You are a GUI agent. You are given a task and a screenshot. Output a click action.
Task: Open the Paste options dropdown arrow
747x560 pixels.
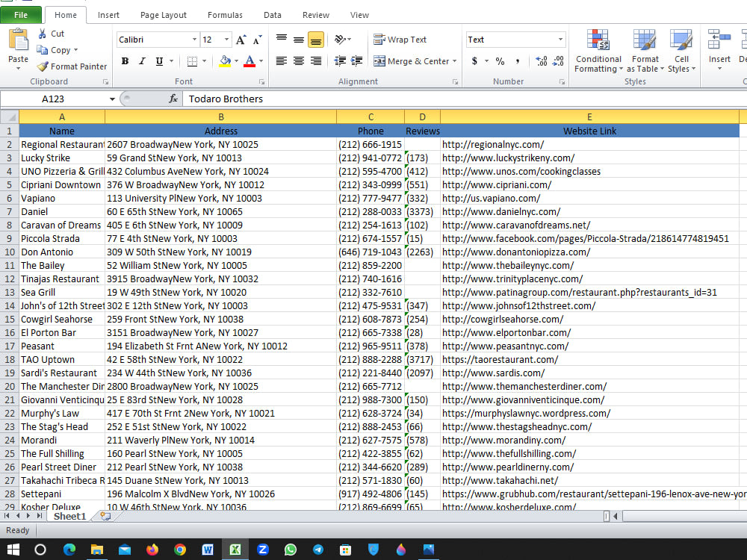coord(18,69)
